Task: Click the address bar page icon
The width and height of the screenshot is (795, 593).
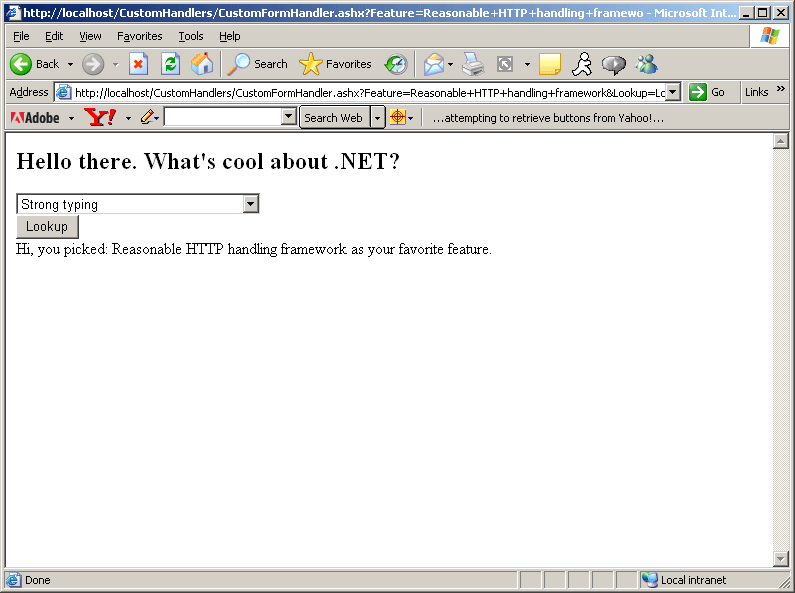Action: [63, 92]
